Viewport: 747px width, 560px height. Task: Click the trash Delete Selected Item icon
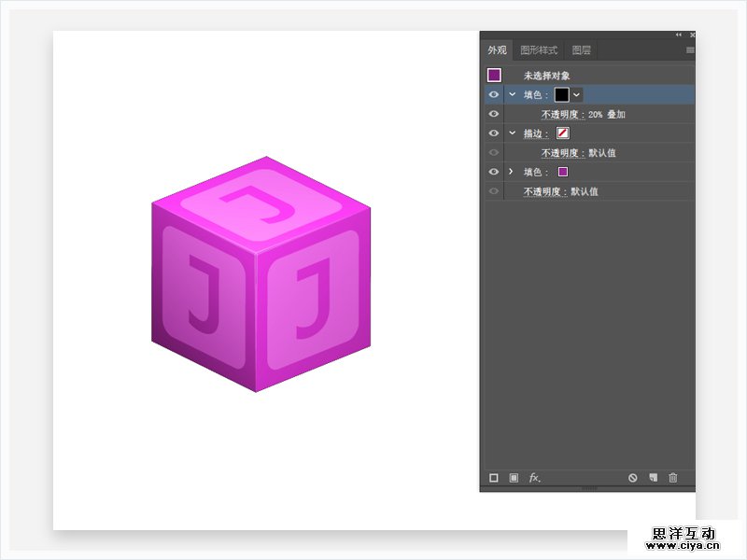point(673,478)
